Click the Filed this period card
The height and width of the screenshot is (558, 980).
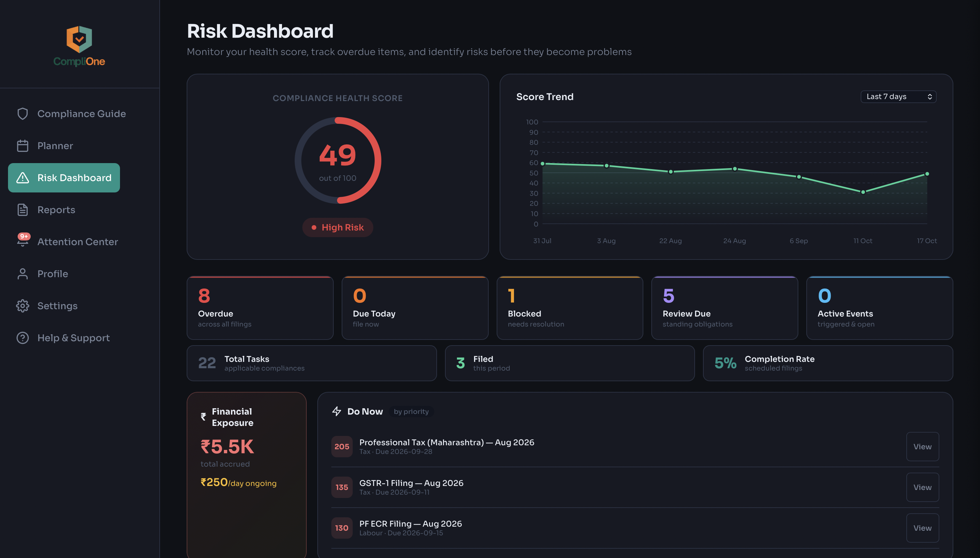[569, 363]
